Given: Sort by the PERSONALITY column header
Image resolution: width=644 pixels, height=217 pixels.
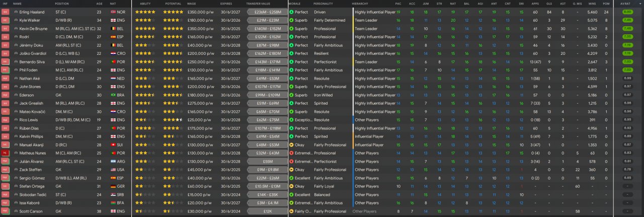Looking at the screenshot, I should (x=323, y=4).
